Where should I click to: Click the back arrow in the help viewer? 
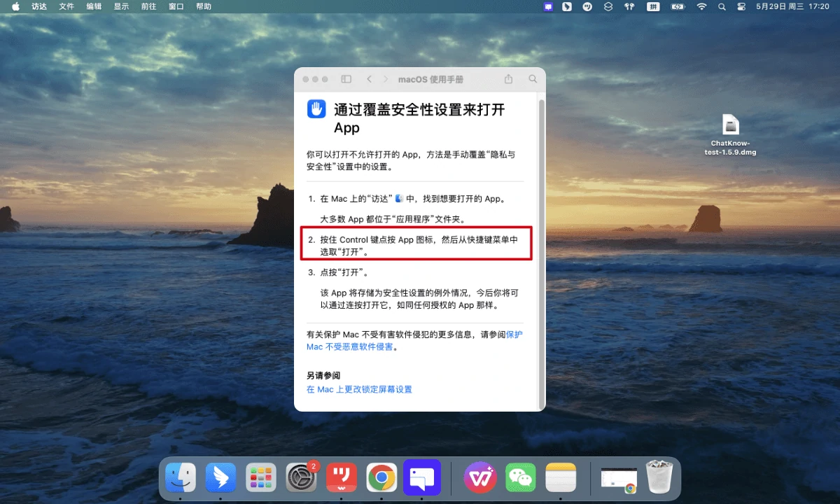(x=369, y=80)
